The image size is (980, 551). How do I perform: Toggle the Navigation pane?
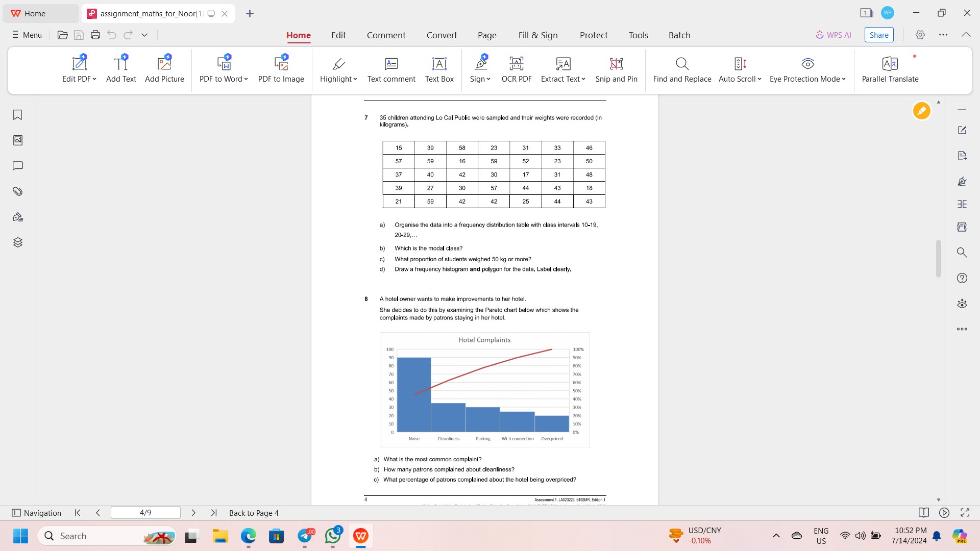click(x=36, y=513)
